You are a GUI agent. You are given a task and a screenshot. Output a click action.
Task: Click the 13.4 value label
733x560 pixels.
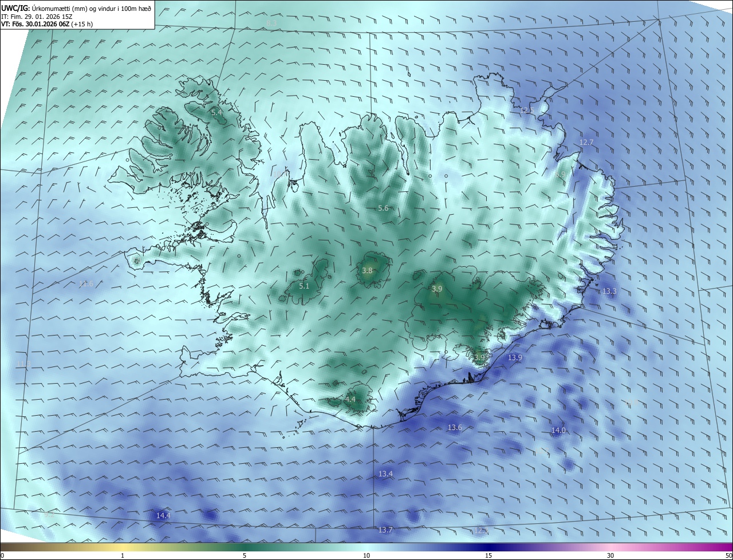(x=385, y=474)
